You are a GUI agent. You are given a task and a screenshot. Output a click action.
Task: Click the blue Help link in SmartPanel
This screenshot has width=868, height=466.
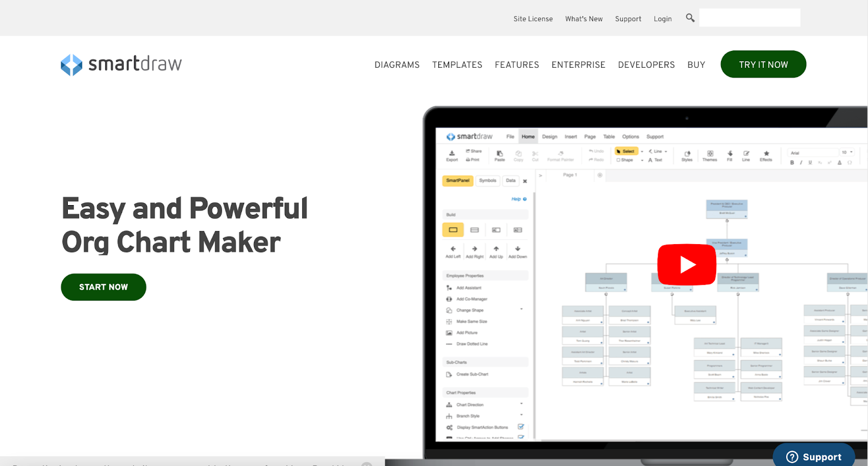519,199
